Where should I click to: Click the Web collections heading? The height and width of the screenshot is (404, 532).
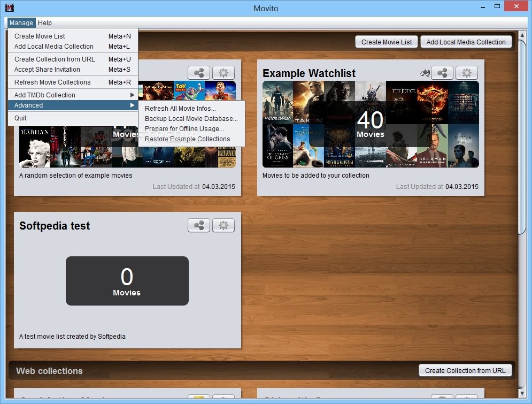[50, 371]
